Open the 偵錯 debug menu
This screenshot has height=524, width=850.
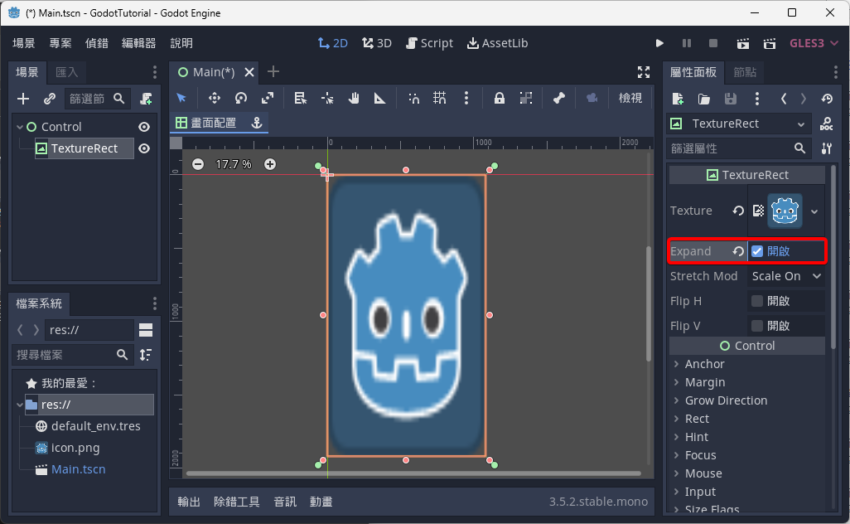96,43
